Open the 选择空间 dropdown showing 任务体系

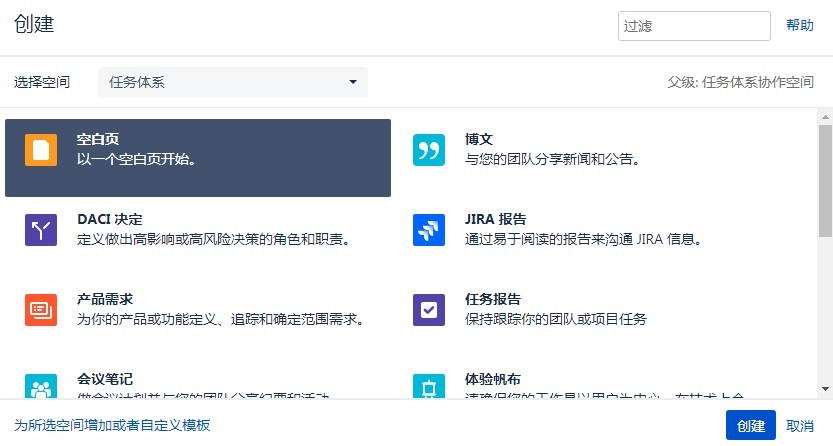pyautogui.click(x=233, y=82)
